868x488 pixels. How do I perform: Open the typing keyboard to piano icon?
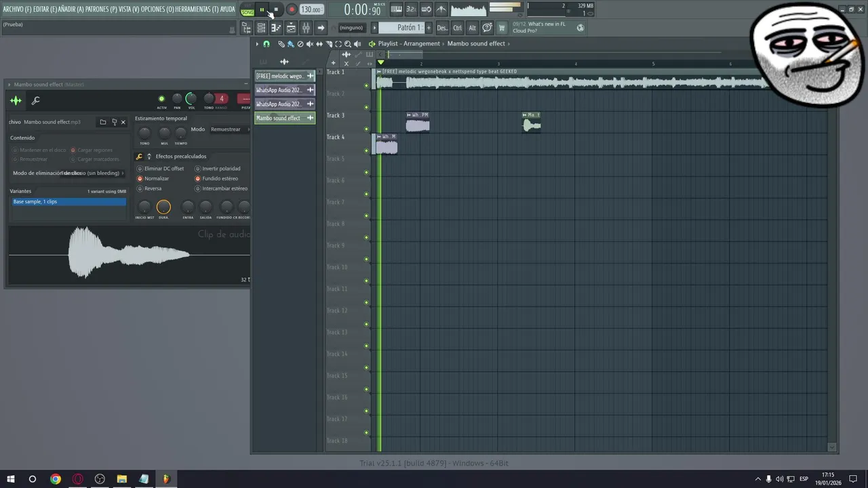coord(396,9)
